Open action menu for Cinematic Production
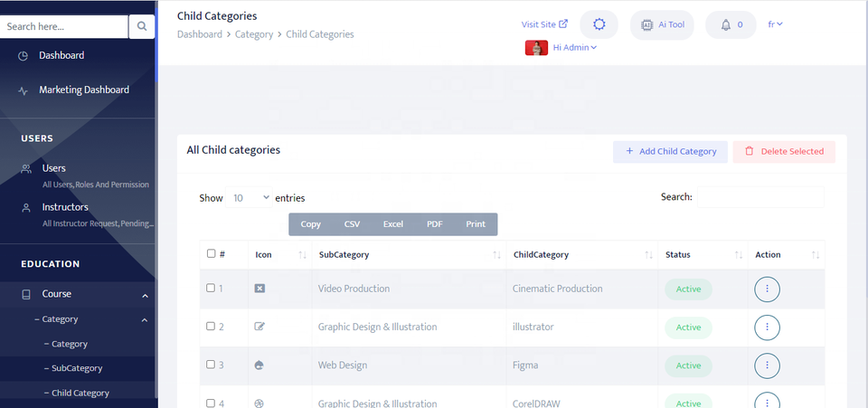868x408 pixels. (767, 289)
